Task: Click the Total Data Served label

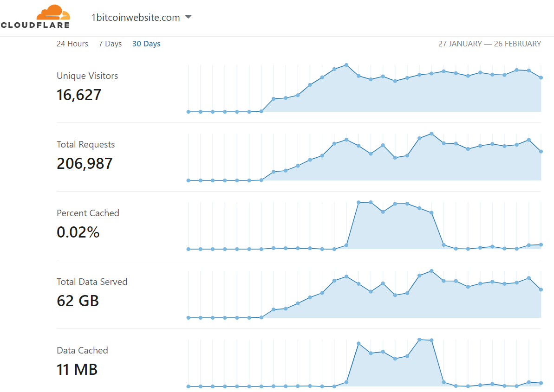Action: 92,282
